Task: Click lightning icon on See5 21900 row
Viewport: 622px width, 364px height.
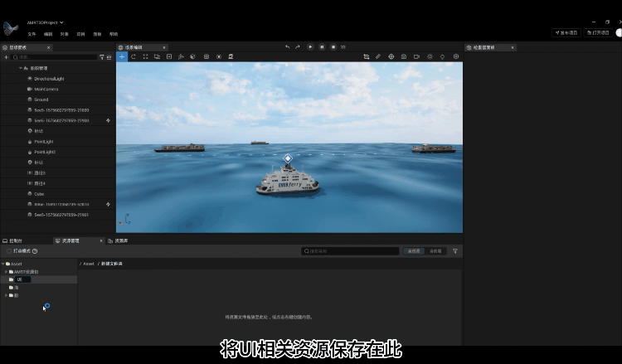Action: tap(108, 120)
